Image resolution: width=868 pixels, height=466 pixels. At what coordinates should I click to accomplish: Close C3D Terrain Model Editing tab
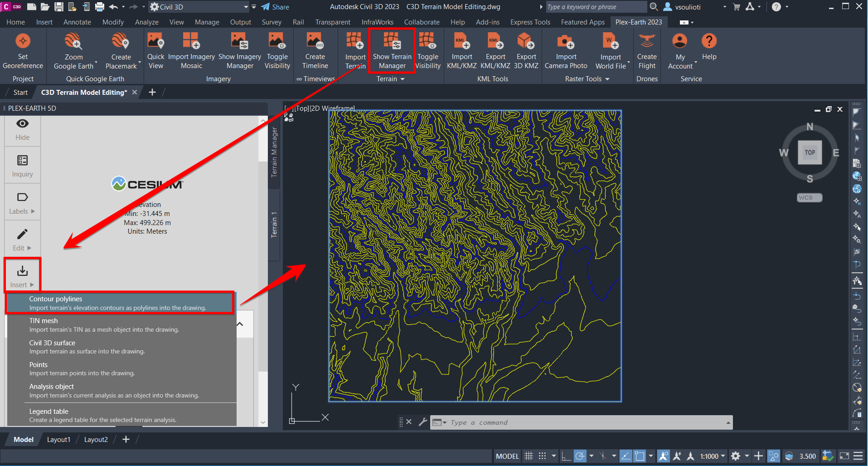[x=135, y=92]
